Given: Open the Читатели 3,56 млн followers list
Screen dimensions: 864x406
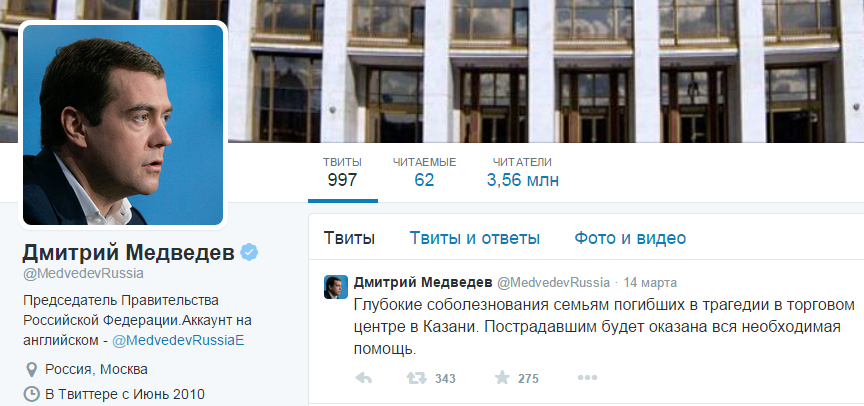Looking at the screenshot, I should pyautogui.click(x=522, y=171).
